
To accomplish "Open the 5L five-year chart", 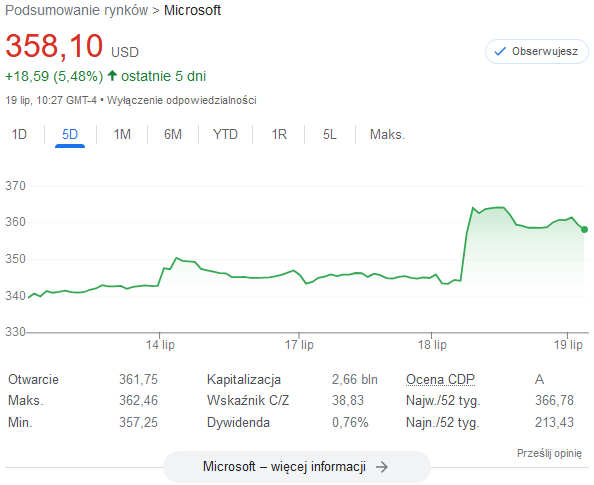I will pyautogui.click(x=330, y=134).
